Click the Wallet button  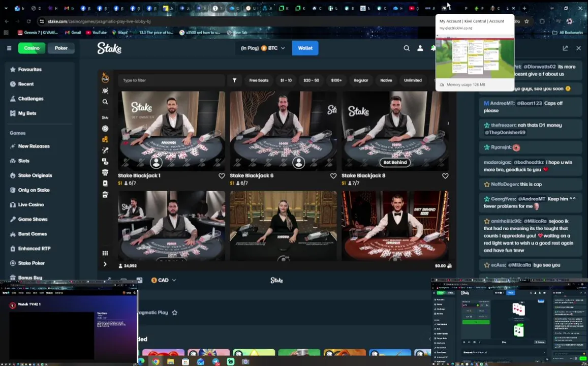coord(305,48)
